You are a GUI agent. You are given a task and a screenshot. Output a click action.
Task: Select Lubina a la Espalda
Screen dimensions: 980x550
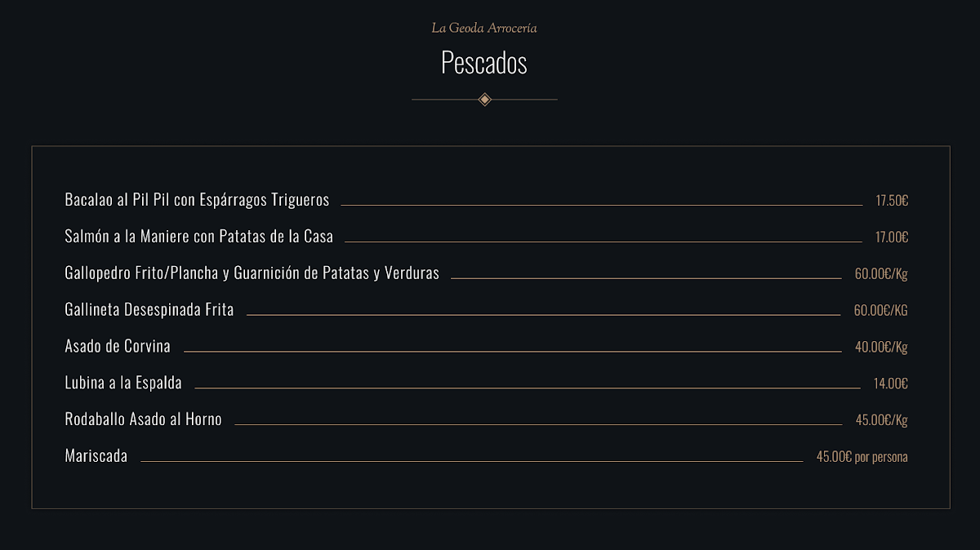123,383
